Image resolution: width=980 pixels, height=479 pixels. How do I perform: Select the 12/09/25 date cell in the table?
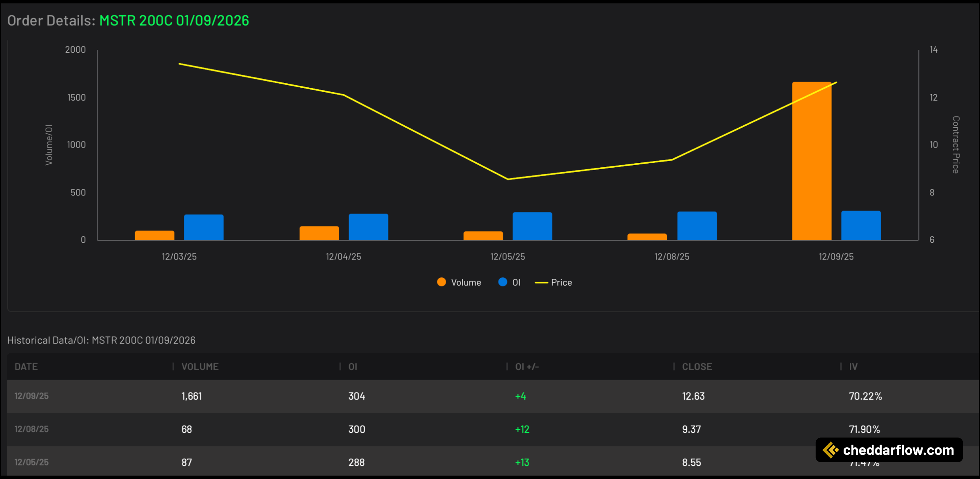point(31,396)
